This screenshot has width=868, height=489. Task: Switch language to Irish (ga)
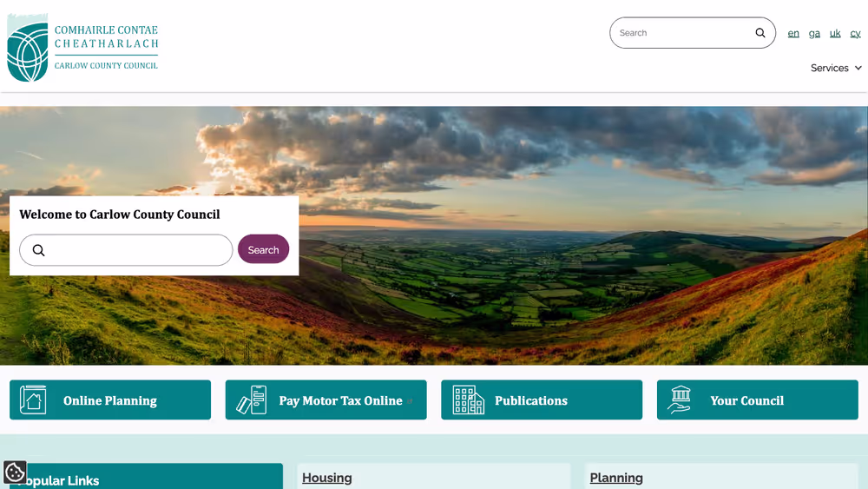click(814, 33)
